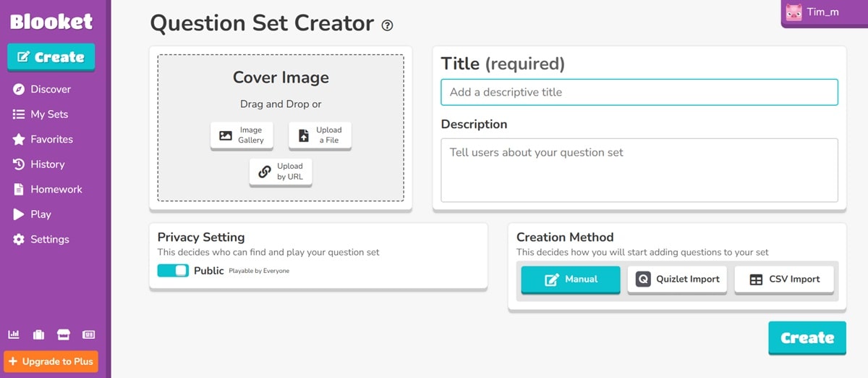Select CSV Import creation method
Image resolution: width=868 pixels, height=378 pixels.
coord(784,279)
